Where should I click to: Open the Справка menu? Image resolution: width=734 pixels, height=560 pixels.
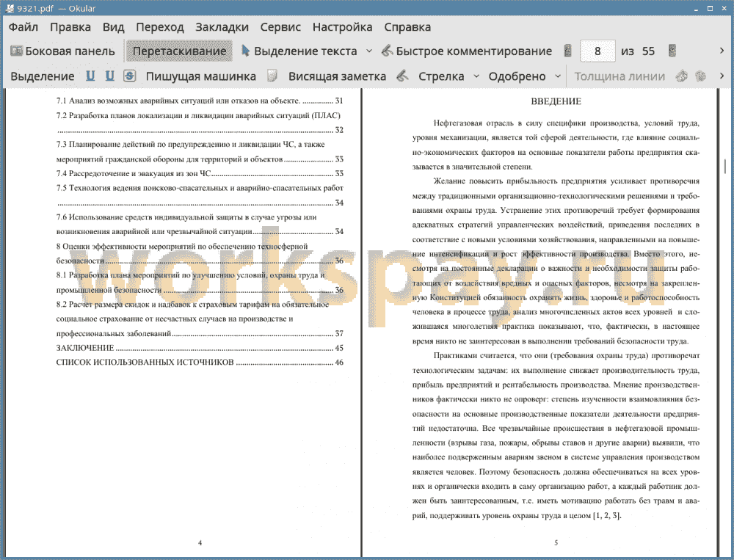(407, 27)
